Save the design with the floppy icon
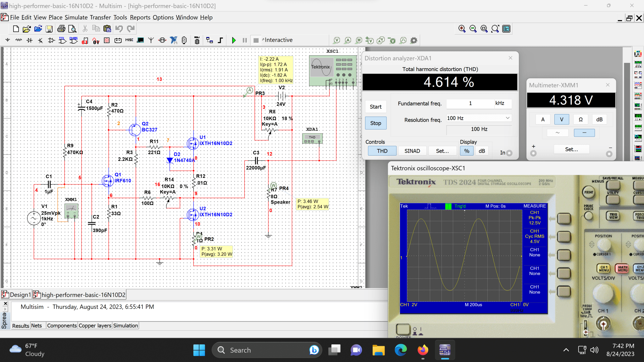The width and height of the screenshot is (644, 362). (x=49, y=29)
